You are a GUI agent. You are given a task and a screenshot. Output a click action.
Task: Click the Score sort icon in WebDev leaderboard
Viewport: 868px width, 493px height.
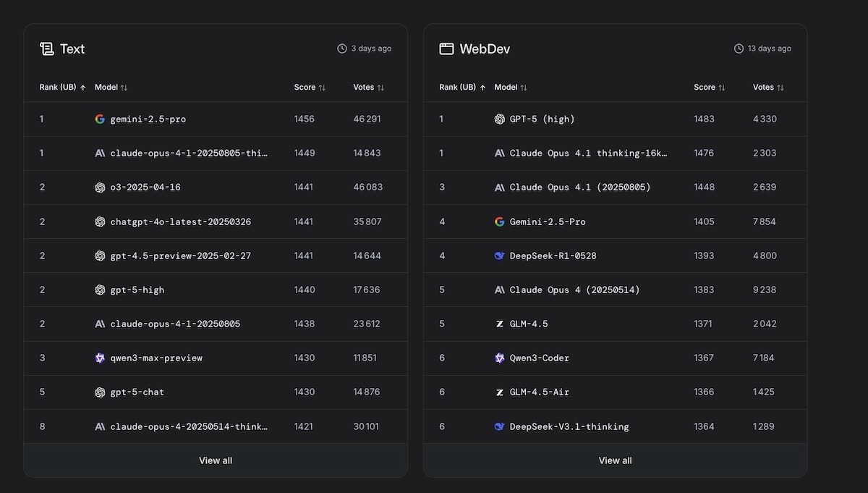click(x=721, y=88)
